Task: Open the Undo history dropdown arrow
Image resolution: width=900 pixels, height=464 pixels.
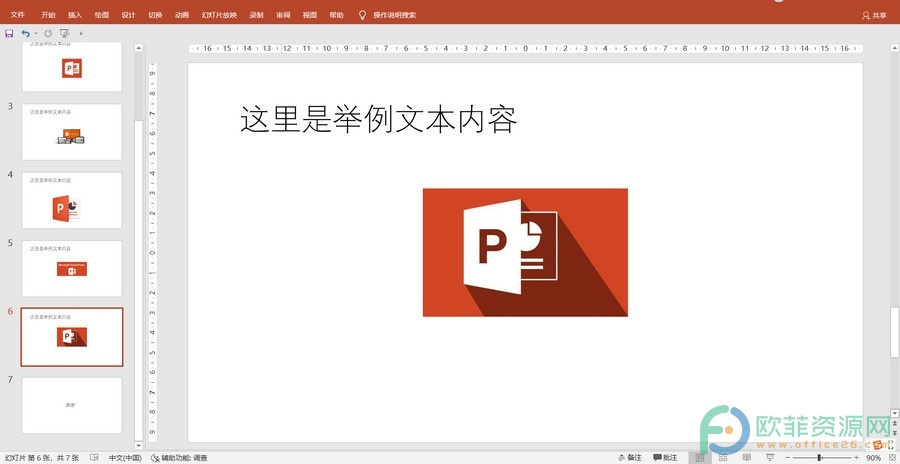Action: (x=36, y=34)
